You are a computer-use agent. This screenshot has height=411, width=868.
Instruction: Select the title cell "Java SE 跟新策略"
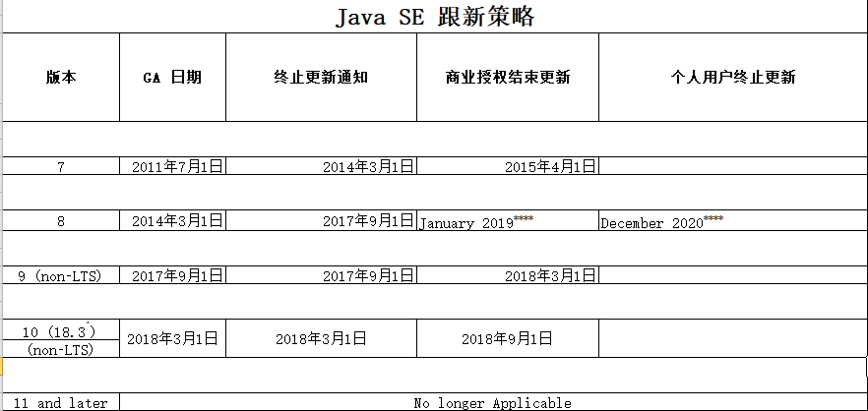(x=434, y=17)
